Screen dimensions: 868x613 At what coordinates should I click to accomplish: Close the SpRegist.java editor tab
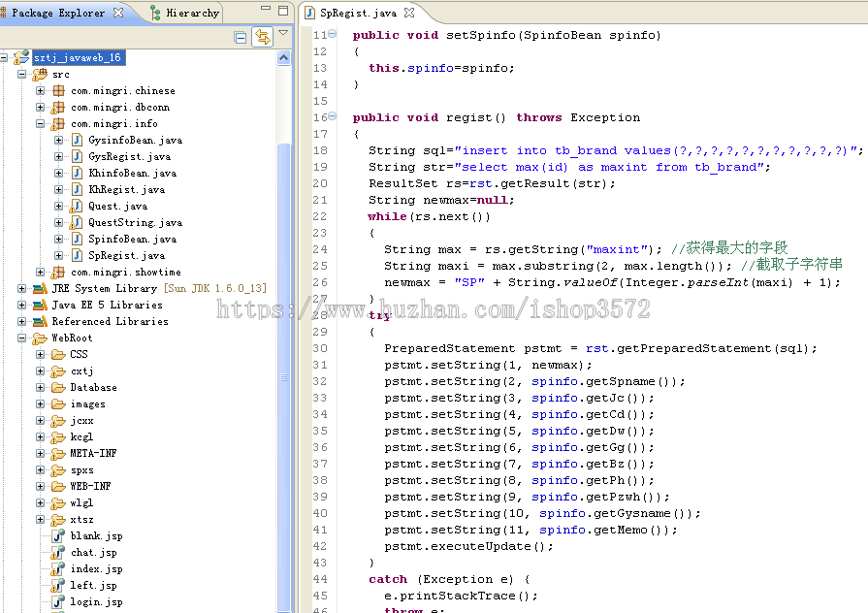409,13
